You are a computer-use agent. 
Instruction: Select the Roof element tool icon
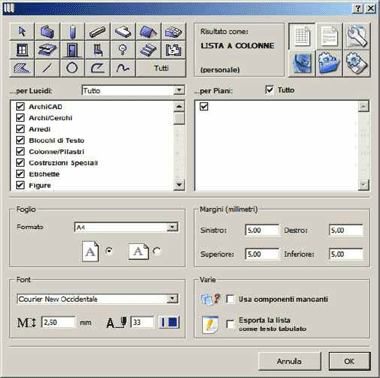148,32
